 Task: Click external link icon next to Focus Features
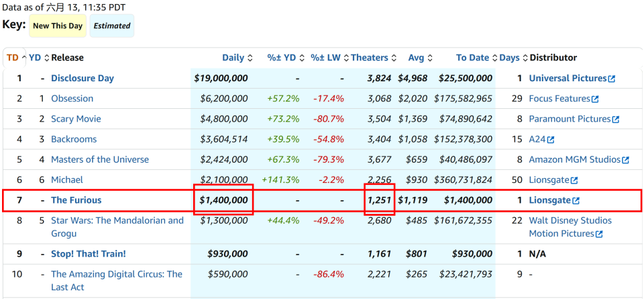(x=595, y=99)
